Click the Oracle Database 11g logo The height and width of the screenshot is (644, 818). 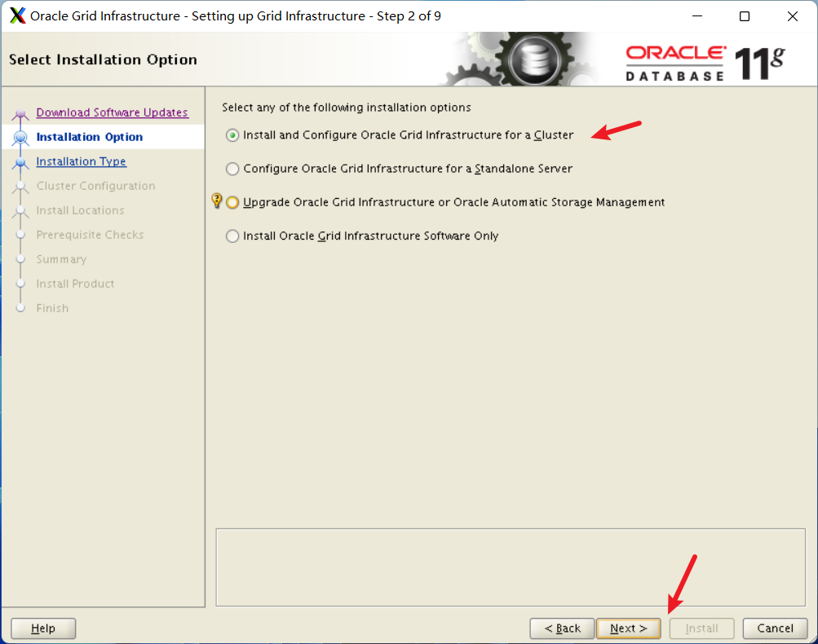[705, 63]
